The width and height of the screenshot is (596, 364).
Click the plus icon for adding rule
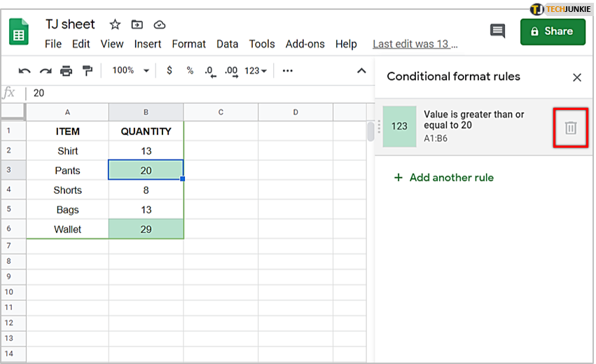point(398,177)
